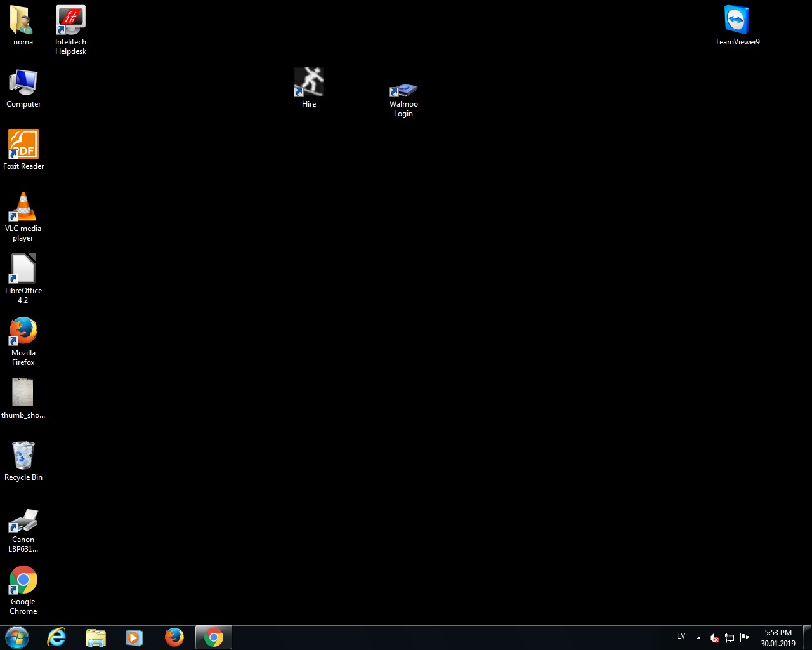Launch Windows Media Player from taskbar

pyautogui.click(x=134, y=637)
